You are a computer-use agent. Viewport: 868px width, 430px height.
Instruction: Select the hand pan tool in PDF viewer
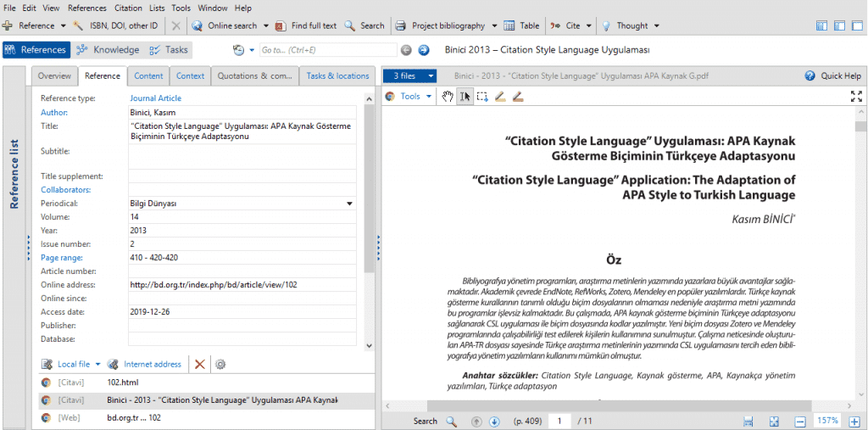point(448,97)
